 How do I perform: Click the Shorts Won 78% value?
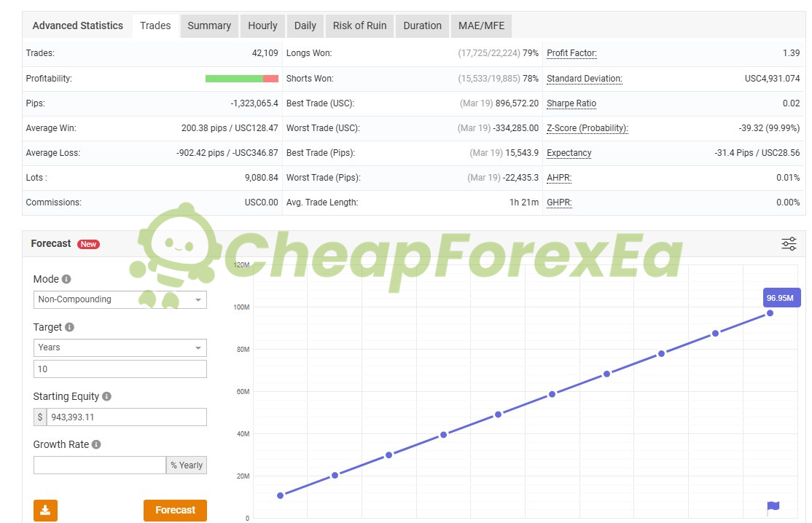click(531, 79)
